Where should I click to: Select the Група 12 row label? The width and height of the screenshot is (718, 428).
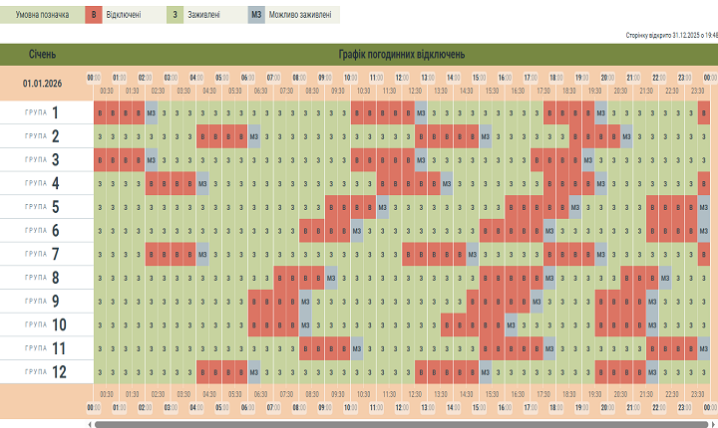(x=42, y=372)
